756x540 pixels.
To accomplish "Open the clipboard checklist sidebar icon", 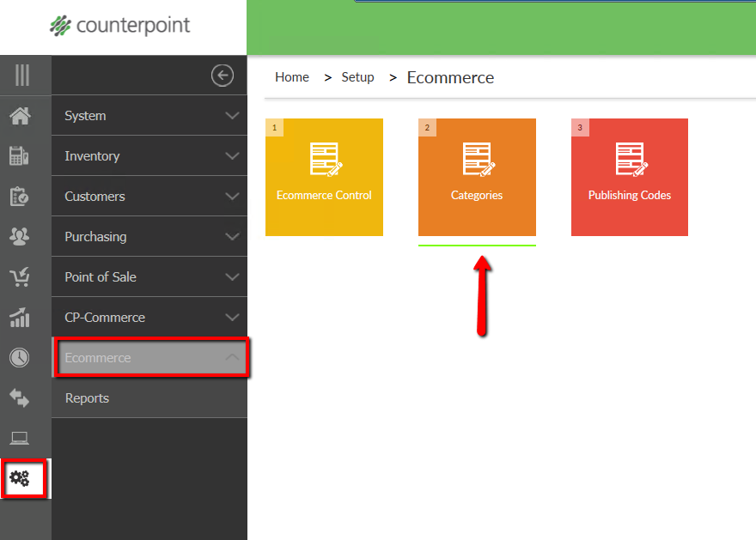I will tap(19, 197).
